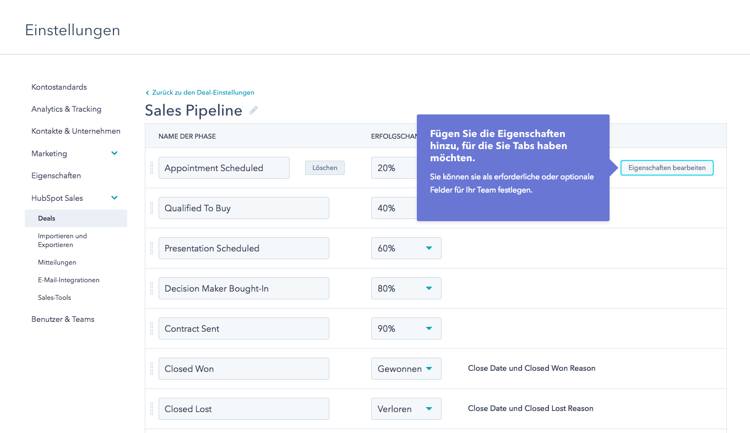
Task: Click drag handle of Decision Maker Bought-In row
Action: tap(152, 289)
